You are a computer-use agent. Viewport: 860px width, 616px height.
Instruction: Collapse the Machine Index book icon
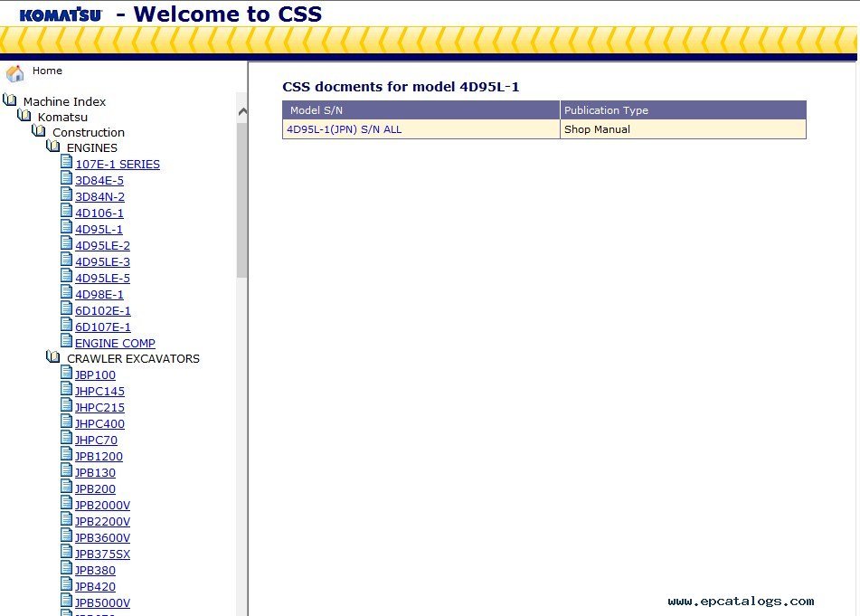coord(9,100)
